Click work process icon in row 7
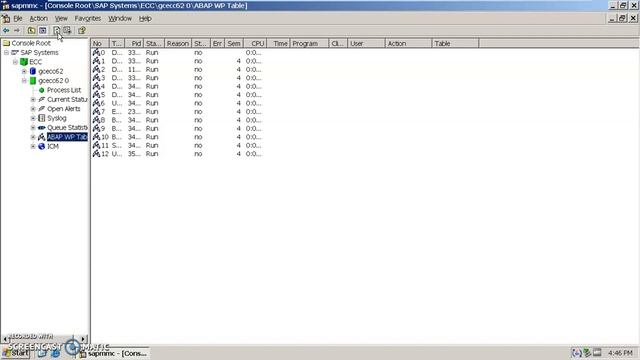Screen dimensions: 640x360 [x=96, y=111]
